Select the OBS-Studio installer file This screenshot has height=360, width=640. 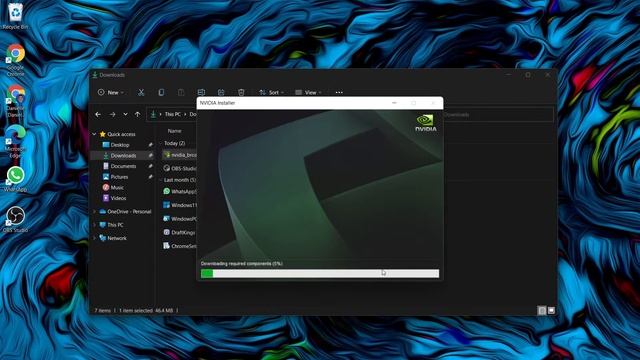tap(180, 168)
